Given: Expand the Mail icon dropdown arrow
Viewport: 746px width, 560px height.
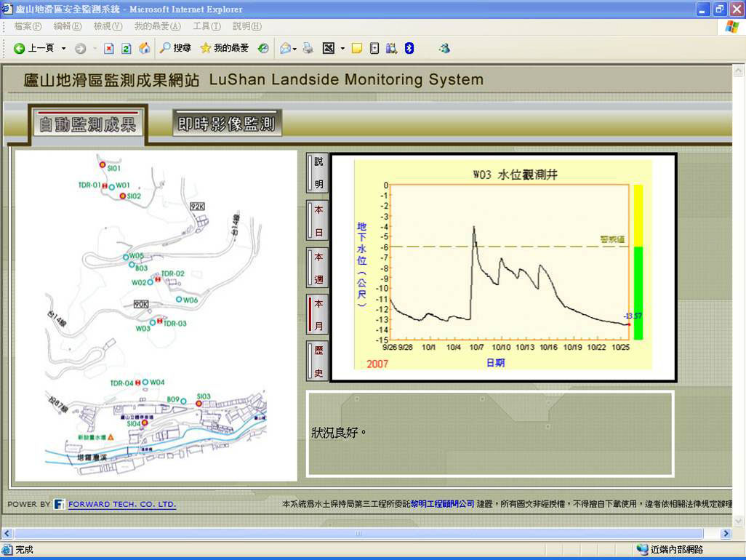Looking at the screenshot, I should [x=294, y=48].
